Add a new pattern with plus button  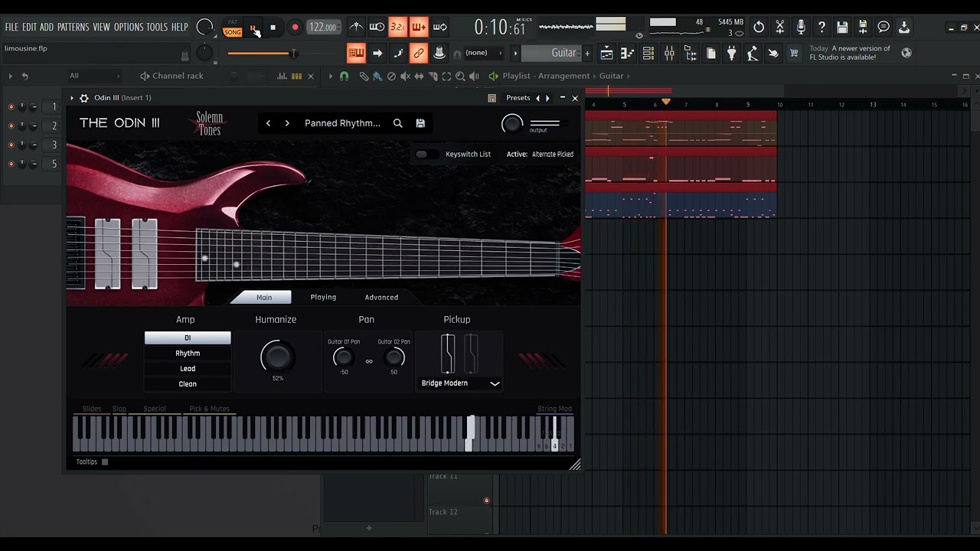(587, 53)
